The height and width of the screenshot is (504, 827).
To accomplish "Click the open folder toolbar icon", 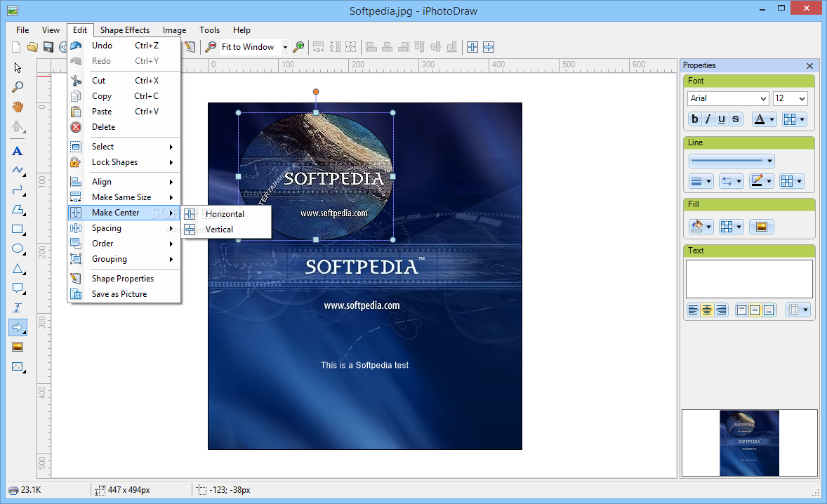I will pos(32,47).
